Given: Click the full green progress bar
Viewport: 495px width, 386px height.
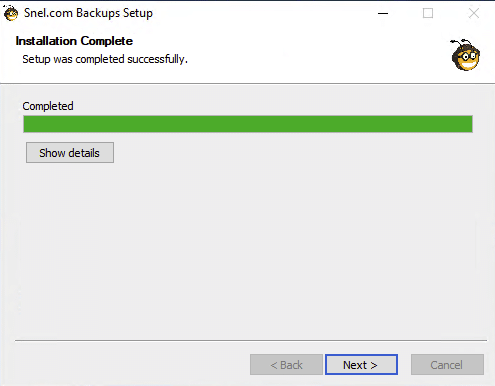Looking at the screenshot, I should pyautogui.click(x=248, y=124).
